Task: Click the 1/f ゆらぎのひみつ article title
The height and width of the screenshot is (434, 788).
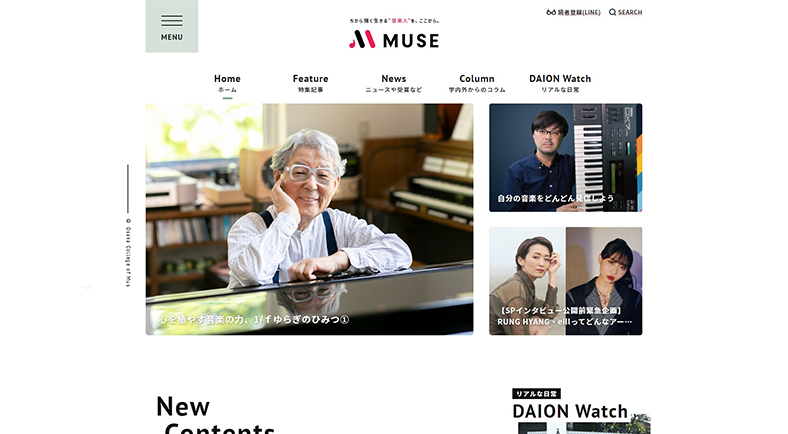Action: click(254, 319)
